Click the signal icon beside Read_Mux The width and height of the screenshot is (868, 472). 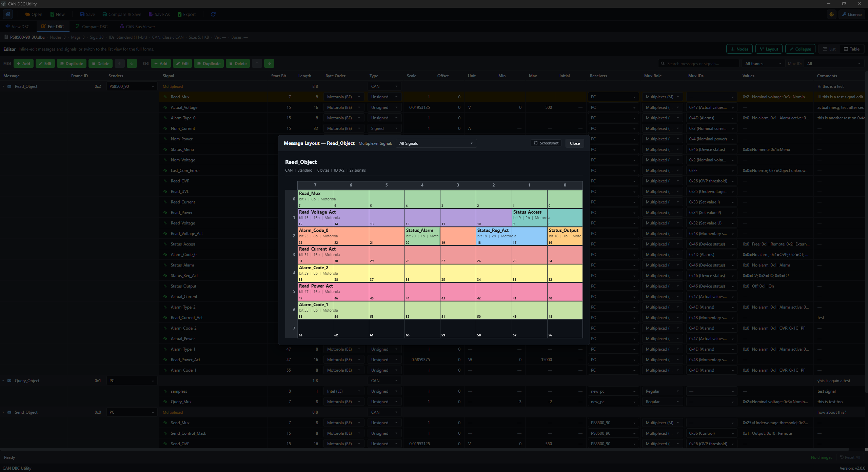click(165, 97)
